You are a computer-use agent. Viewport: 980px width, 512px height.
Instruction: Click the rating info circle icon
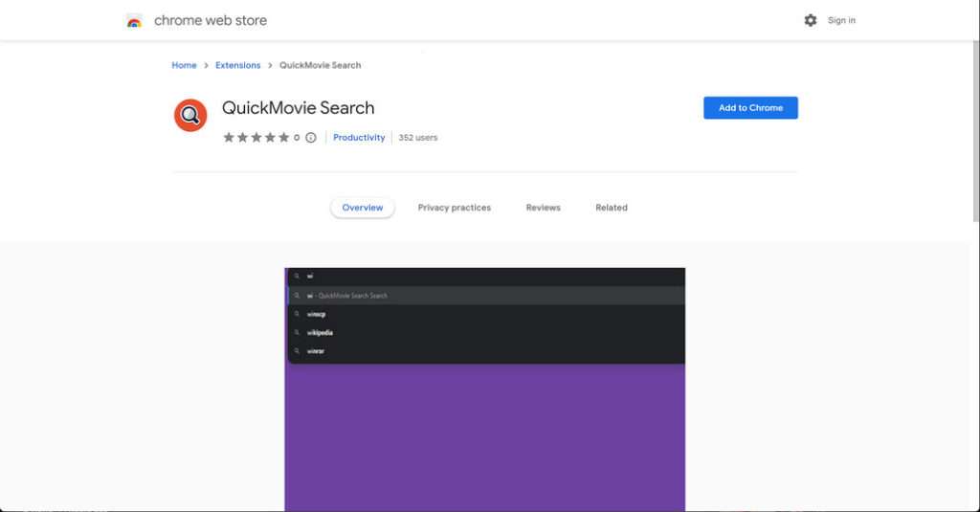311,138
